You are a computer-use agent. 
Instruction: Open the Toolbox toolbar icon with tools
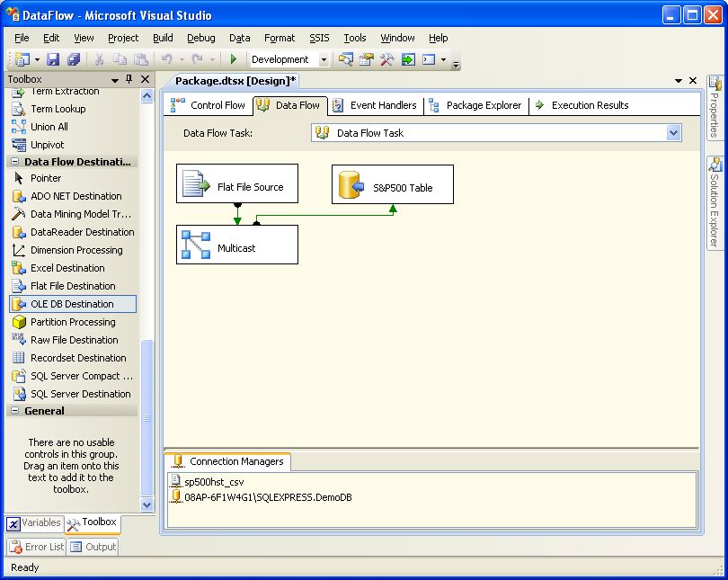point(387,59)
